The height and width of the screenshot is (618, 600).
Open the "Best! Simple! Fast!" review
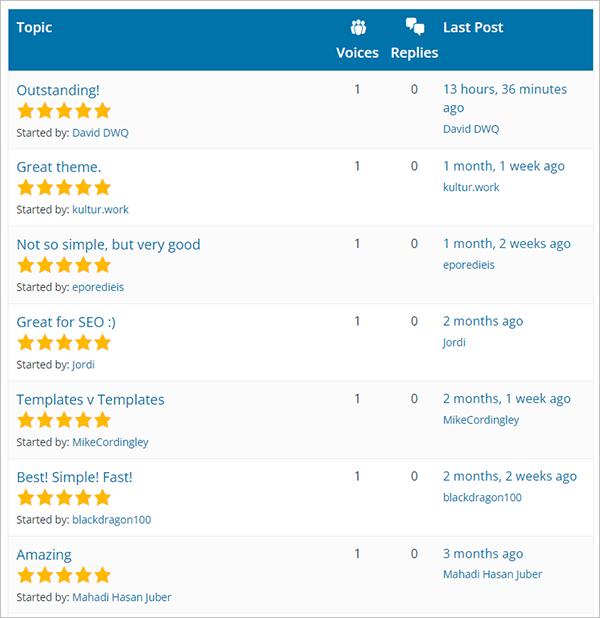pos(74,477)
